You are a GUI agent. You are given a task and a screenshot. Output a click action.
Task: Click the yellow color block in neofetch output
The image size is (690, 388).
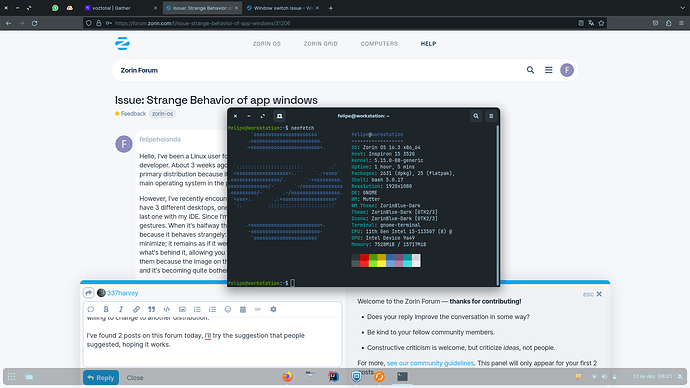382,260
